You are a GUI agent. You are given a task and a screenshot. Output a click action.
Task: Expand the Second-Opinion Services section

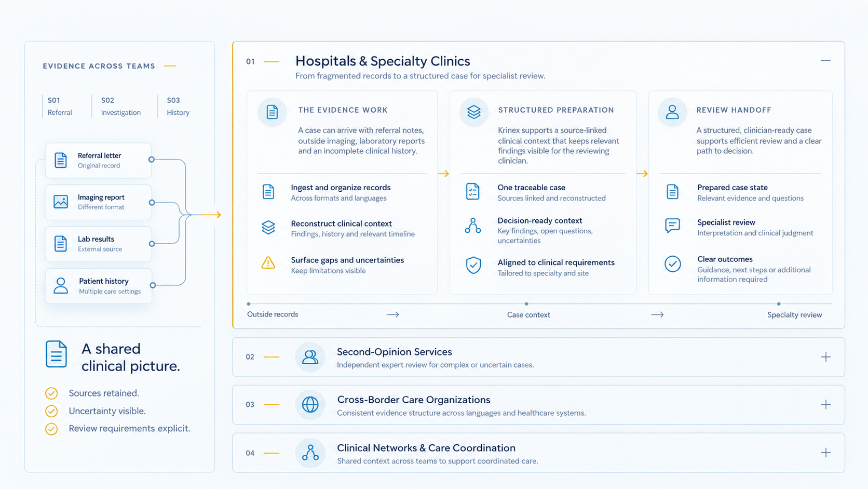click(825, 357)
